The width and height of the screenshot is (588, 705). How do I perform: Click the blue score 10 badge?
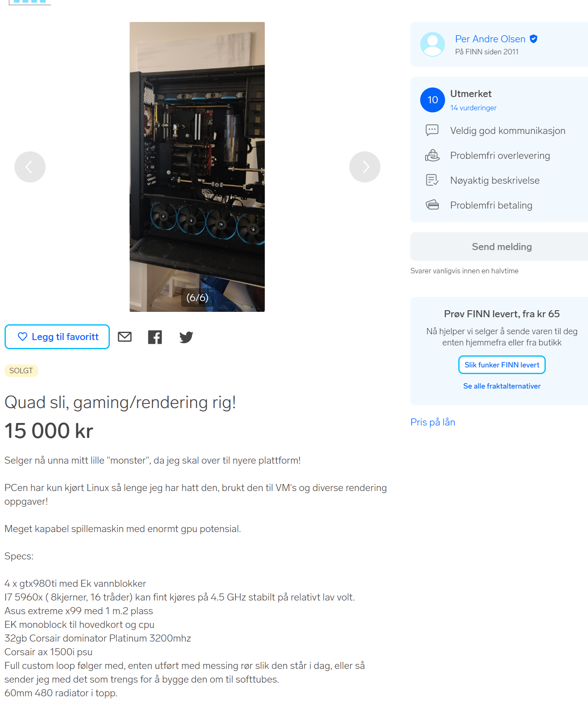433,100
